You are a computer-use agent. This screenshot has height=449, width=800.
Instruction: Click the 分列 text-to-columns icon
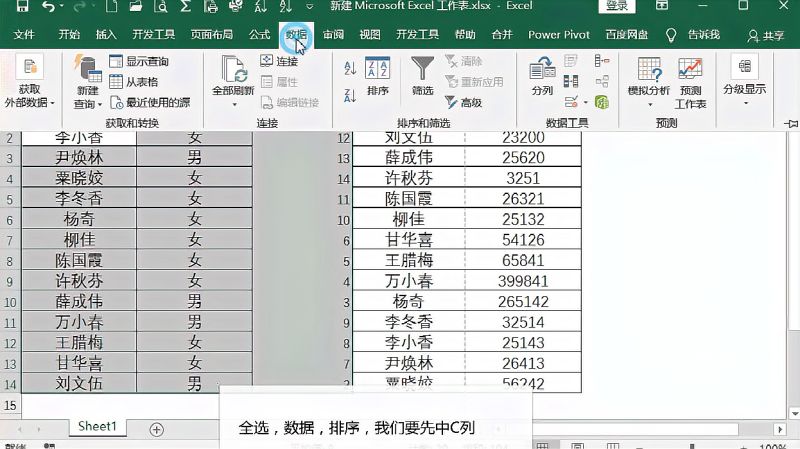click(542, 78)
